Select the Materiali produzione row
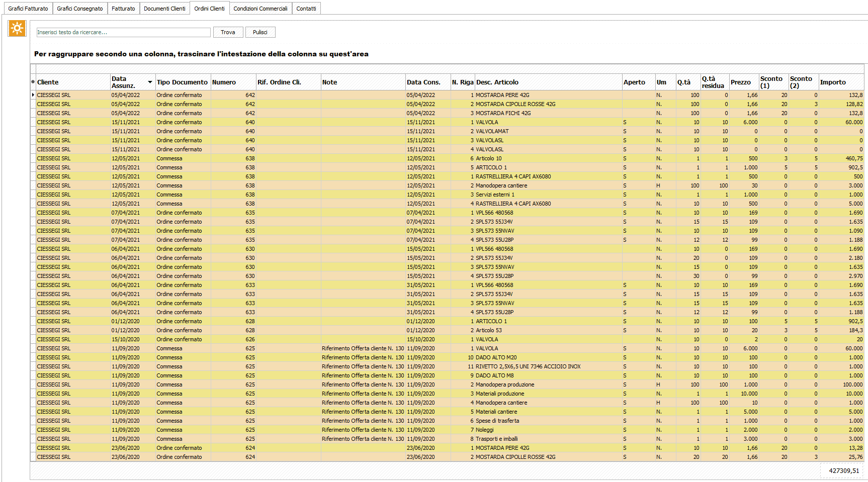The image size is (868, 482). pos(447,394)
